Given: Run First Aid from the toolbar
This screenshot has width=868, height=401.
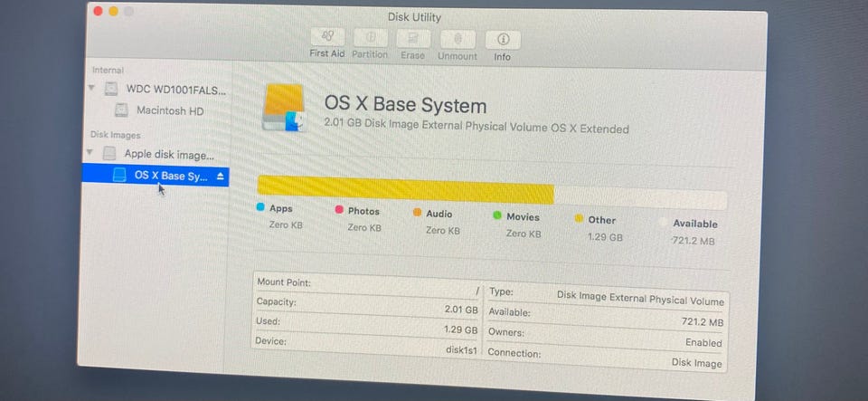Looking at the screenshot, I should tap(327, 37).
